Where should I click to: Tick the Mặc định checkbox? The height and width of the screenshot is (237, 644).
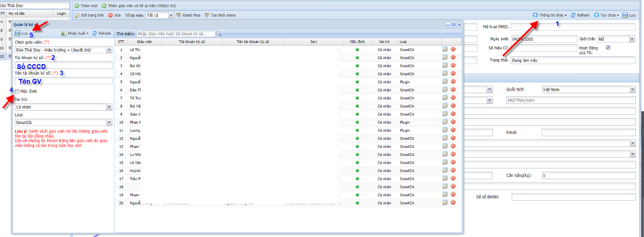17,91
